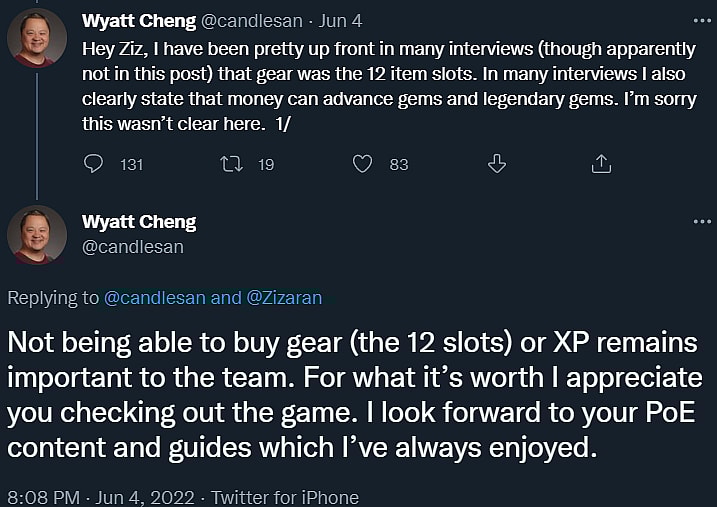
Task: Click the reply icon on first tweet
Action: click(x=93, y=164)
